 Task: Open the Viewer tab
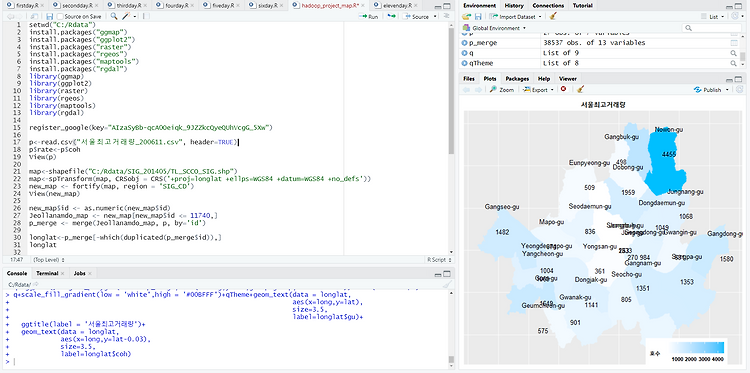coord(567,78)
